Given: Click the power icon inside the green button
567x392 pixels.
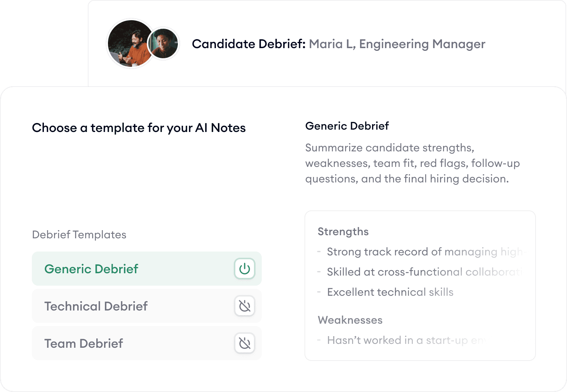Looking at the screenshot, I should point(244,268).
